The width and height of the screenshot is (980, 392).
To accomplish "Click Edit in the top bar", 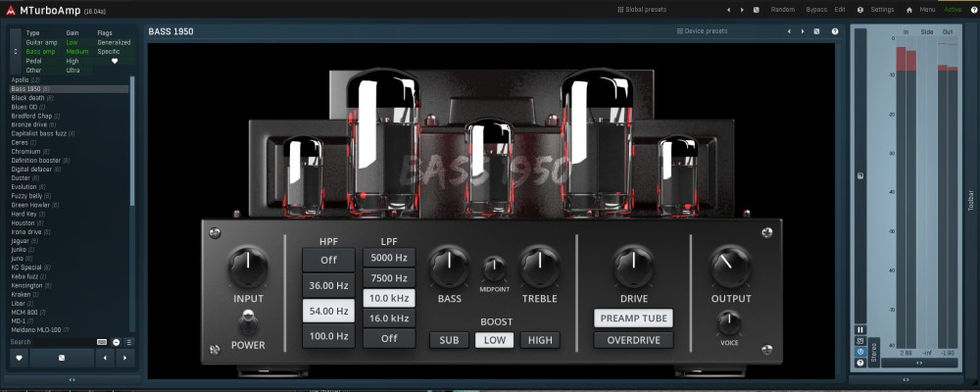I will tap(840, 9).
